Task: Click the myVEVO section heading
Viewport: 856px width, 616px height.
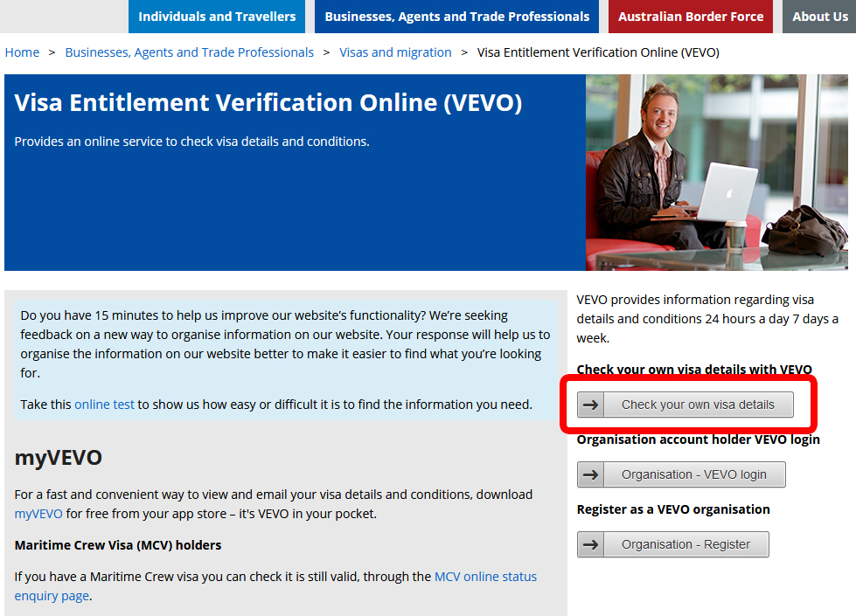Action: pyautogui.click(x=58, y=457)
